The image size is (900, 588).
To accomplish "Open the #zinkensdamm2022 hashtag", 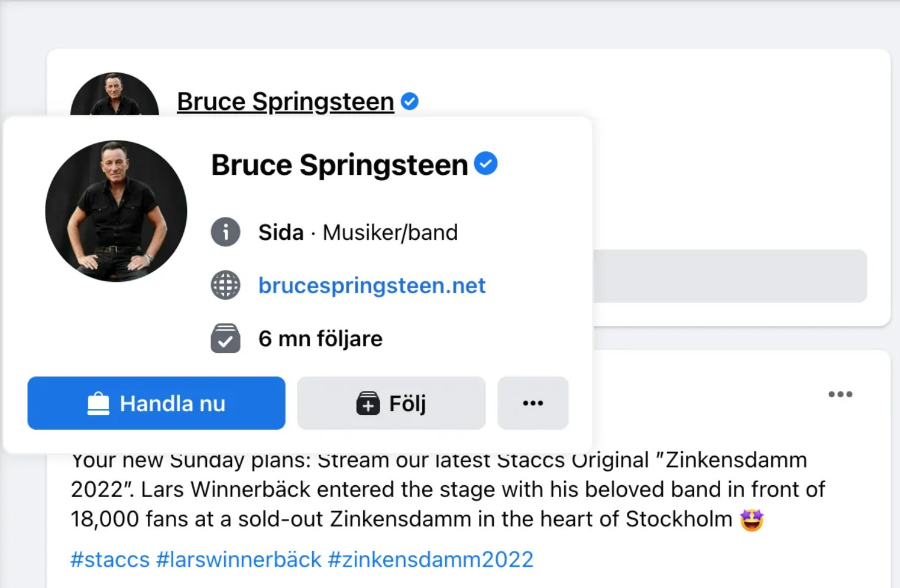I will pos(430,559).
